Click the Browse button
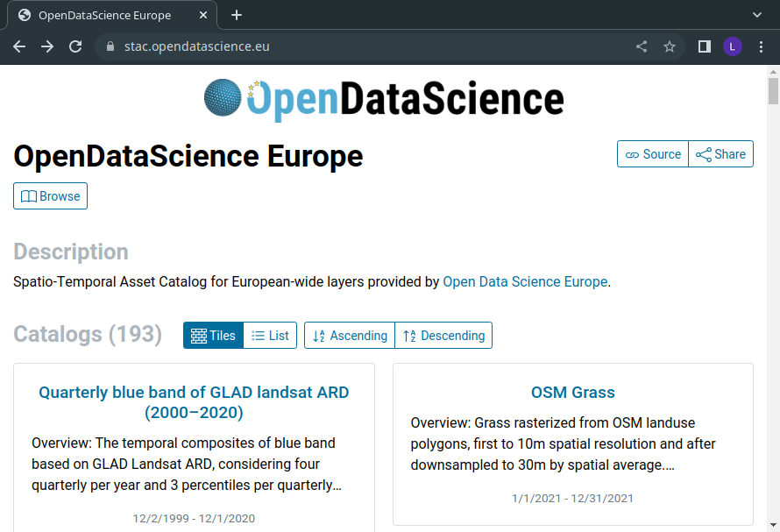This screenshot has width=780, height=532. pos(50,196)
